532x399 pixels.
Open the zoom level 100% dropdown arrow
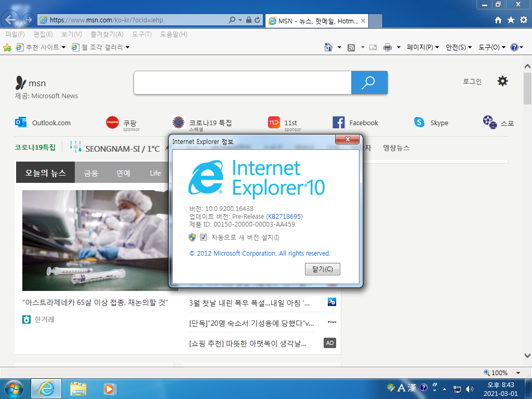(x=518, y=373)
